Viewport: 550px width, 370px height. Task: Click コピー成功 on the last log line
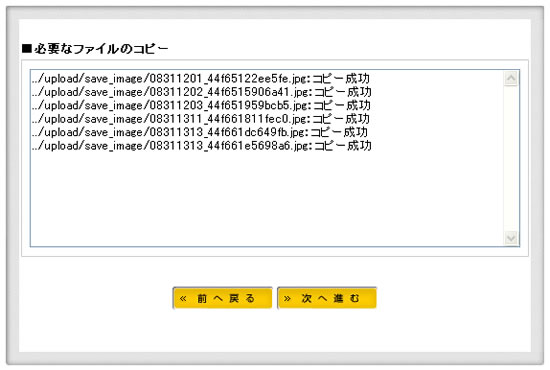click(x=343, y=146)
